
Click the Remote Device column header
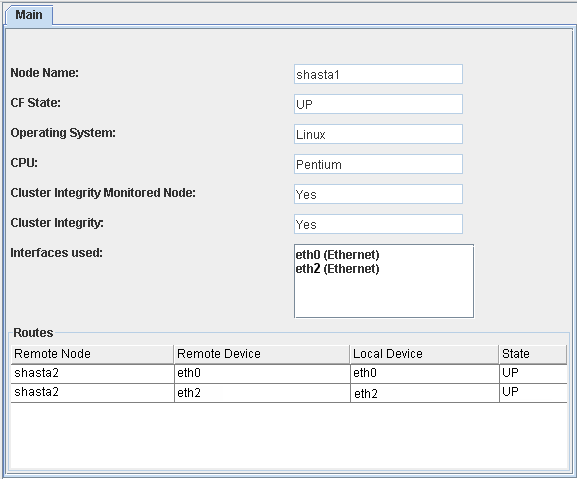pyautogui.click(x=262, y=354)
